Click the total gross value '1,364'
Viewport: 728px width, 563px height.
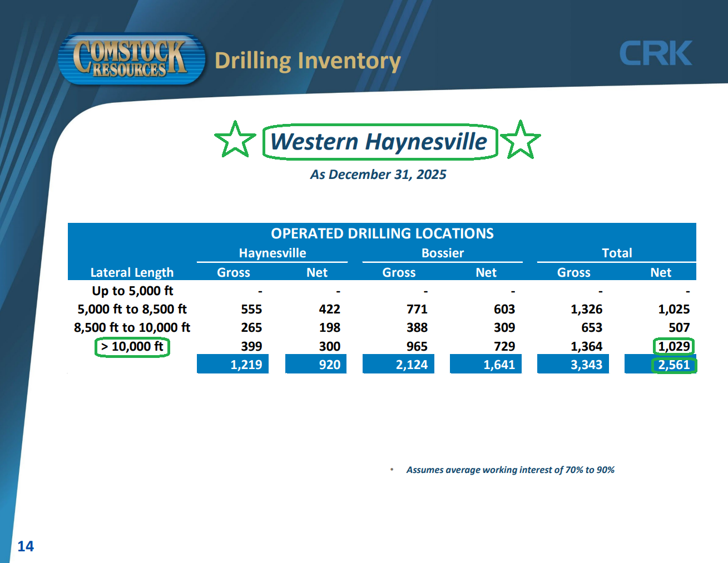[x=587, y=346]
